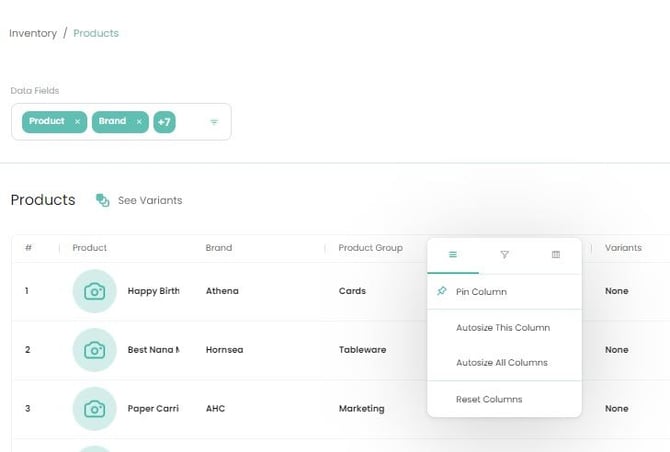Remove the Product data field chip
Screen dimensions: 670x452
tap(77, 122)
